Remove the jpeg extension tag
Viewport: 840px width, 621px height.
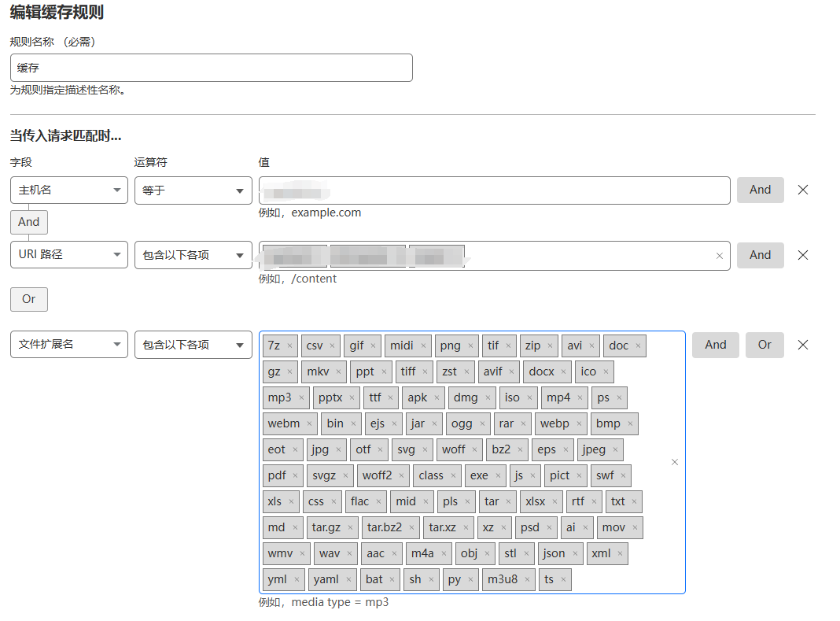coord(615,450)
